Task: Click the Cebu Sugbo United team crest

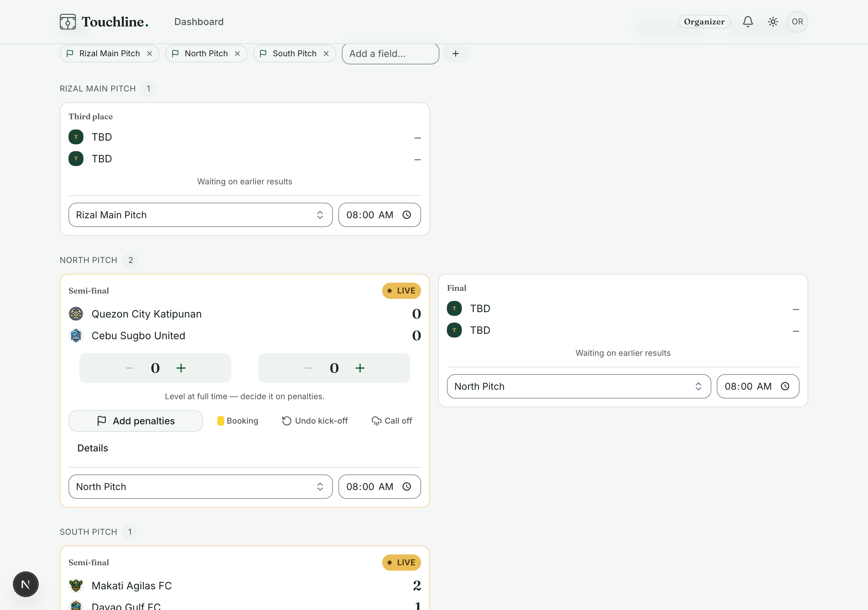Action: pos(76,335)
